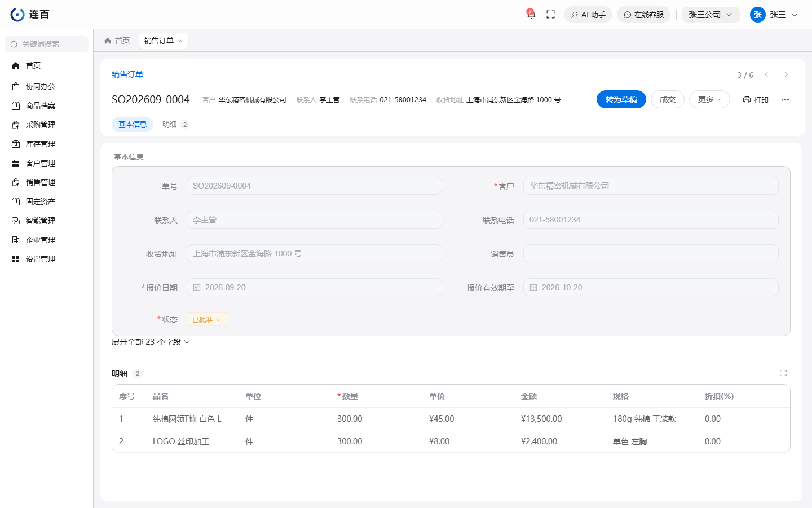The width and height of the screenshot is (812, 508).
Task: Click the LOGO 丝印加工 cell
Action: 181,441
